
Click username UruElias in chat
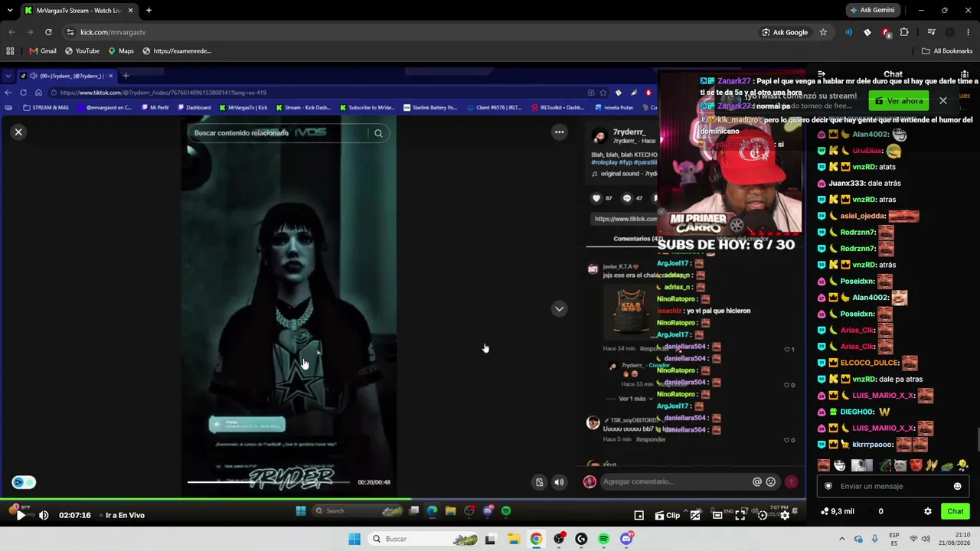pos(867,151)
